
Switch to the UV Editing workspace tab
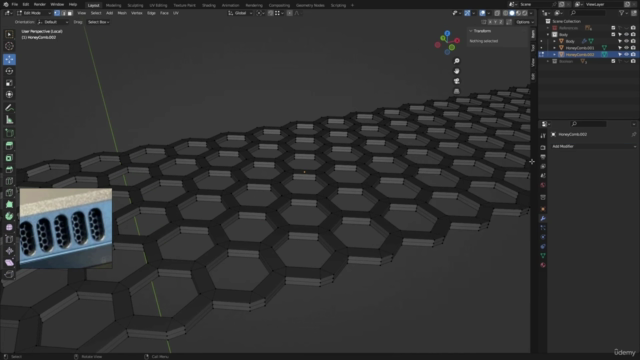158,5
